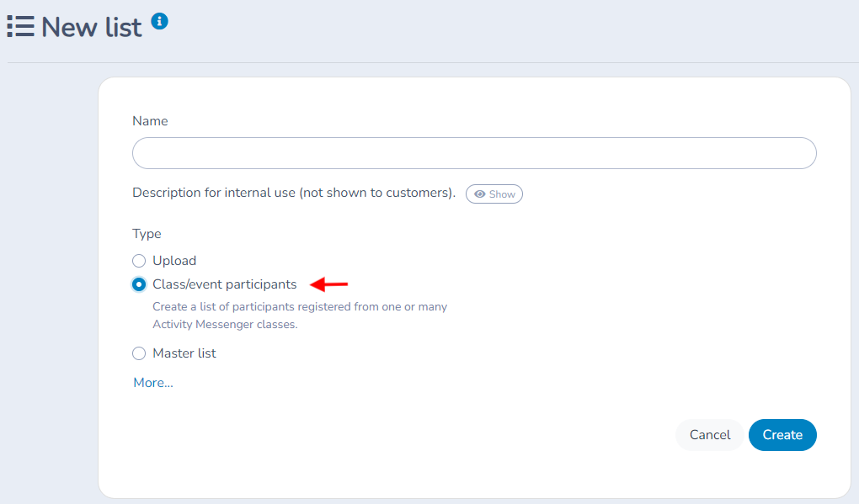The height and width of the screenshot is (504, 859).
Task: Select Class/event participants radio option
Action: point(139,284)
